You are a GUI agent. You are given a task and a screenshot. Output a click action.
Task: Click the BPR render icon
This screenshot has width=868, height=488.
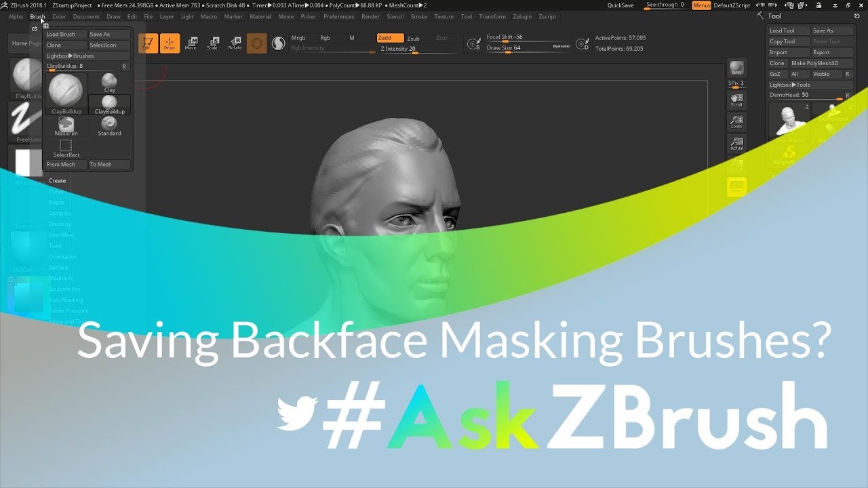click(x=736, y=68)
